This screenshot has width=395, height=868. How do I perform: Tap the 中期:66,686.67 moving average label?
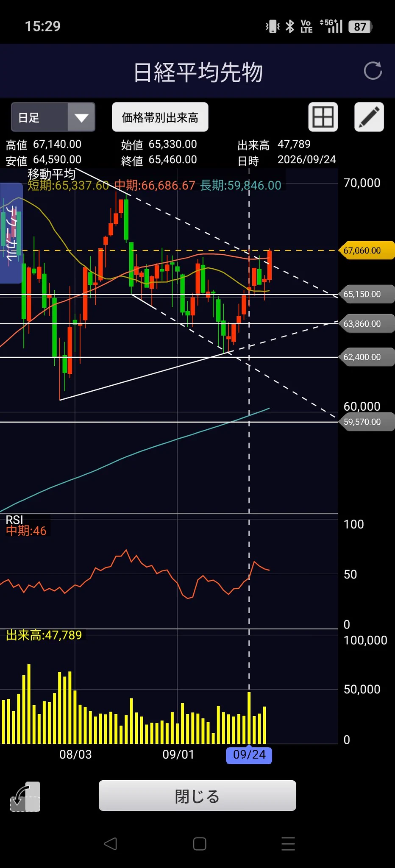pos(155,186)
